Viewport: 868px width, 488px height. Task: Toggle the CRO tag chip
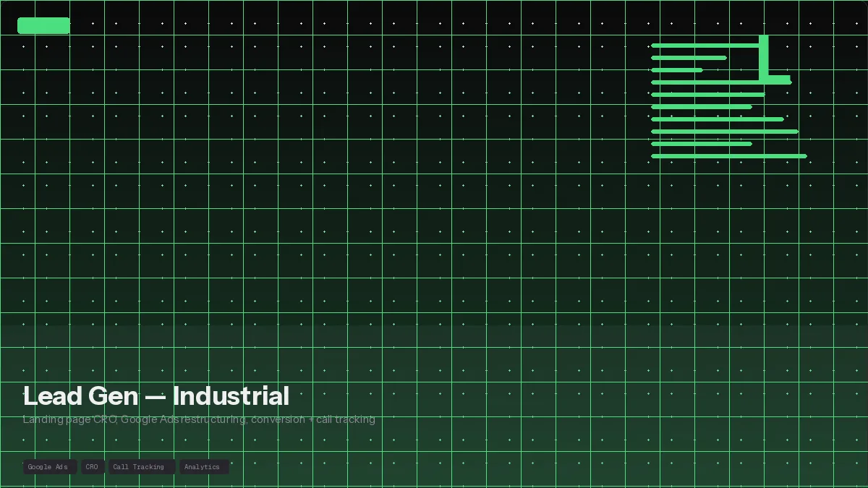92,466
